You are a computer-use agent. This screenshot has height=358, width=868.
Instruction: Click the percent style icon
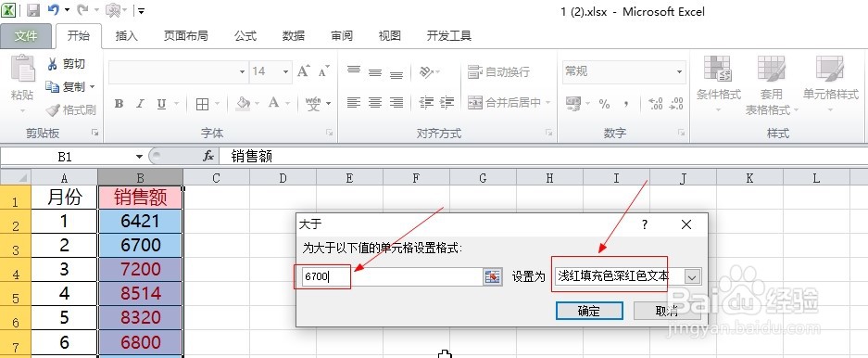tap(605, 103)
